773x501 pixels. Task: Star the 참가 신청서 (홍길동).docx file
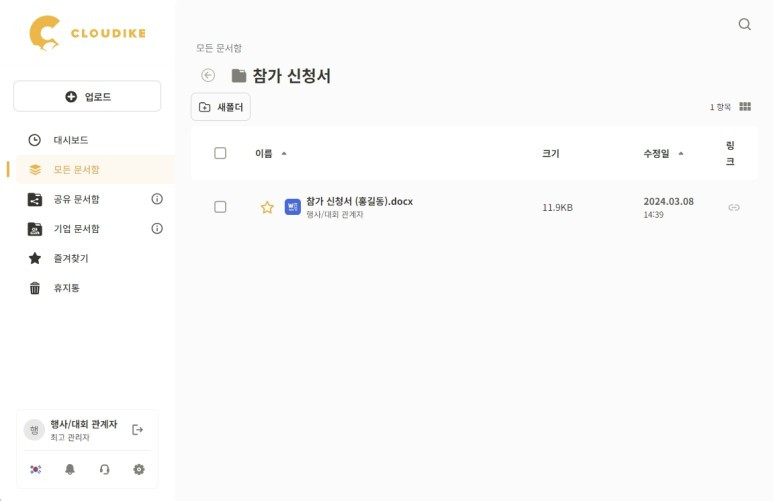(x=267, y=207)
